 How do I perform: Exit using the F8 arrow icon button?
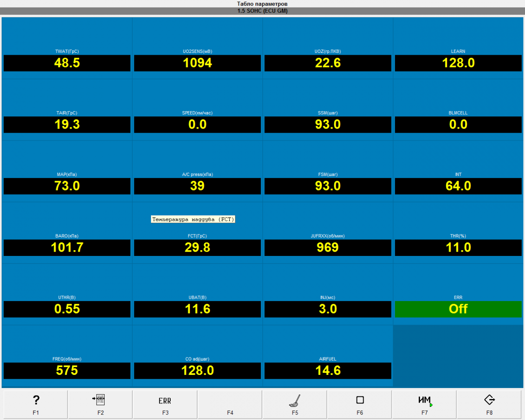pyautogui.click(x=489, y=405)
